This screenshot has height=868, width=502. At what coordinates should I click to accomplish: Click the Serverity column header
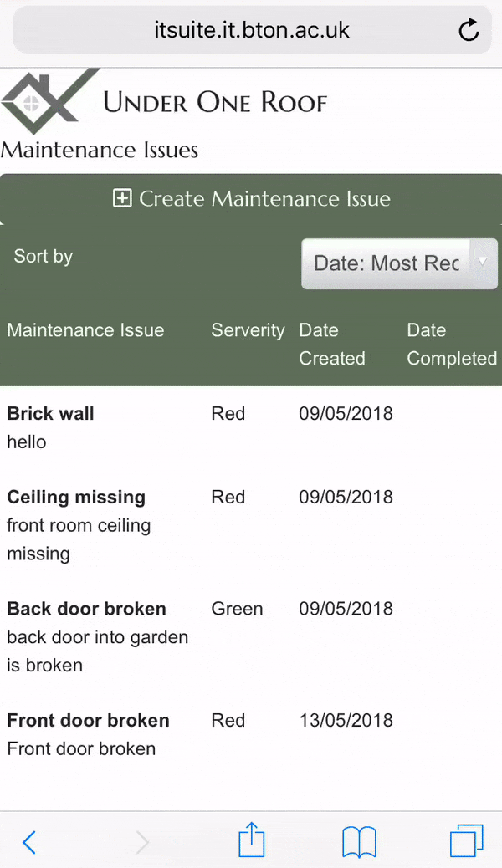click(x=248, y=330)
